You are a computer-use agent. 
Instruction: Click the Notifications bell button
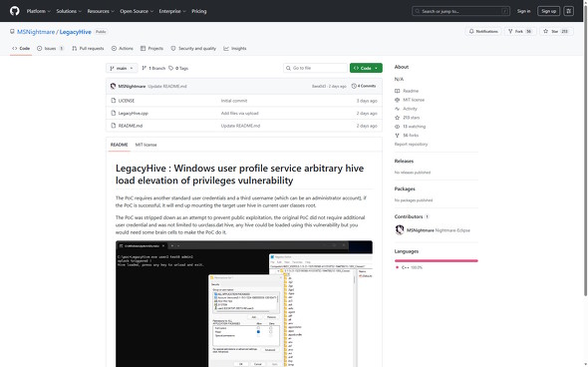(483, 32)
